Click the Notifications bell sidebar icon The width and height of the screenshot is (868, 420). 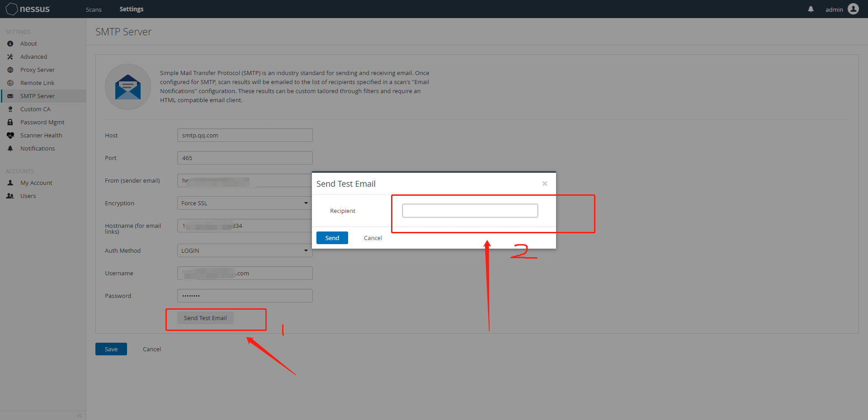tap(10, 149)
